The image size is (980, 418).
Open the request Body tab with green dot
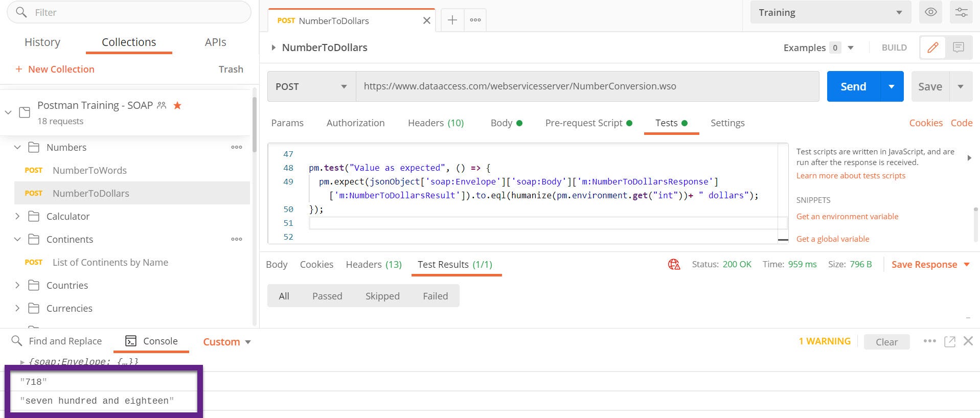[506, 123]
